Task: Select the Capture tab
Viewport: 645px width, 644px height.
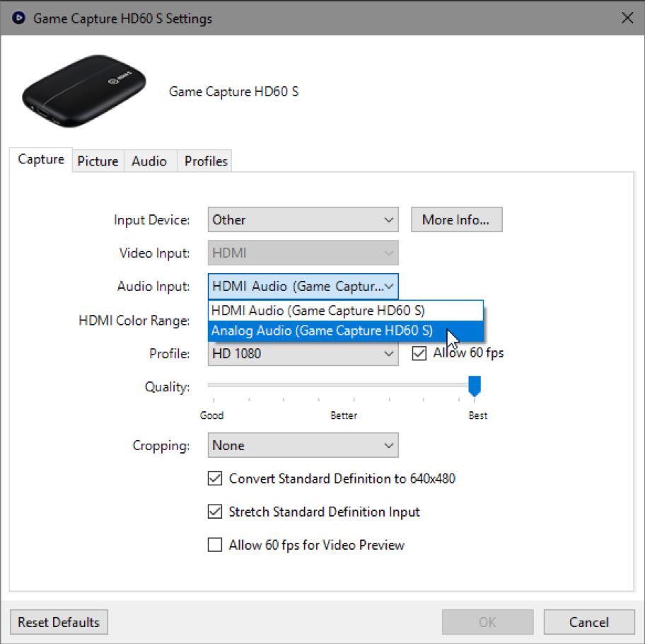Action: [41, 160]
